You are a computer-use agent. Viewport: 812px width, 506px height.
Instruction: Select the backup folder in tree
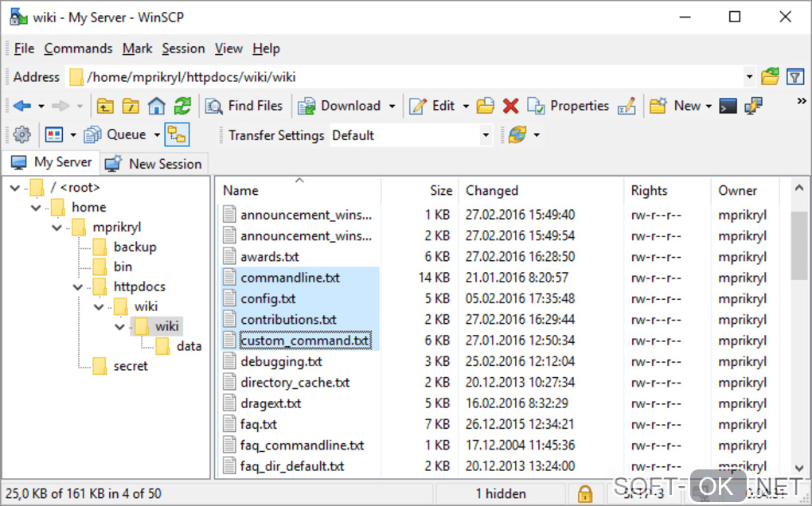click(x=135, y=247)
